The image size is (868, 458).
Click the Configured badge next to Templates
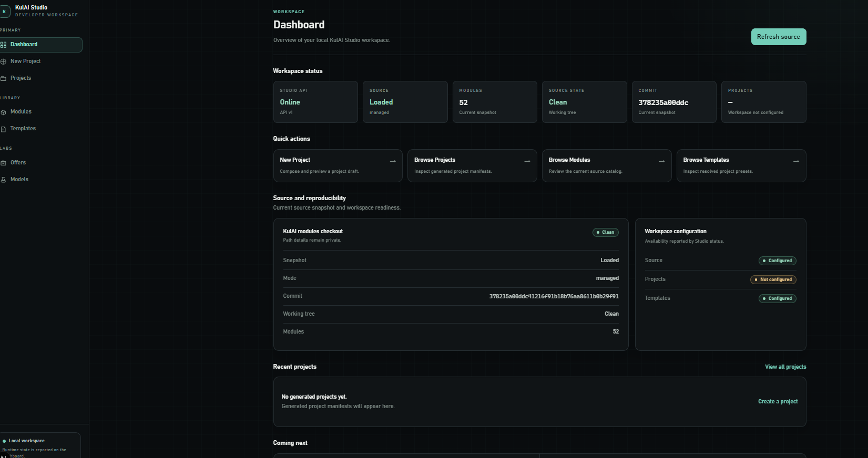click(778, 299)
